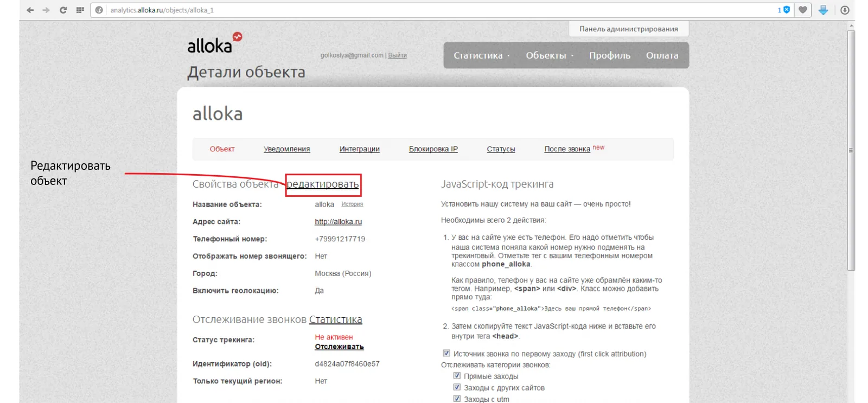Bookmark page with heart icon
This screenshot has height=403, width=868.
coord(802,10)
